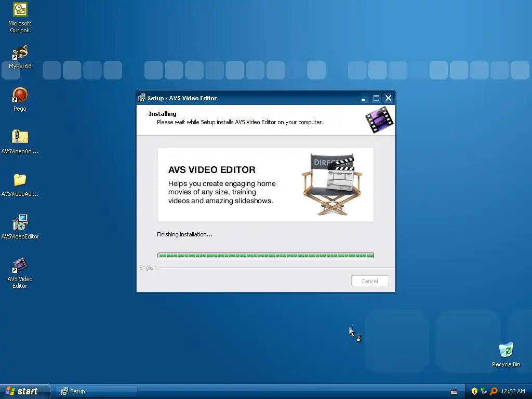The image size is (532, 399).
Task: Click the 'Finishing installation...' status text
Action: pyautogui.click(x=184, y=234)
